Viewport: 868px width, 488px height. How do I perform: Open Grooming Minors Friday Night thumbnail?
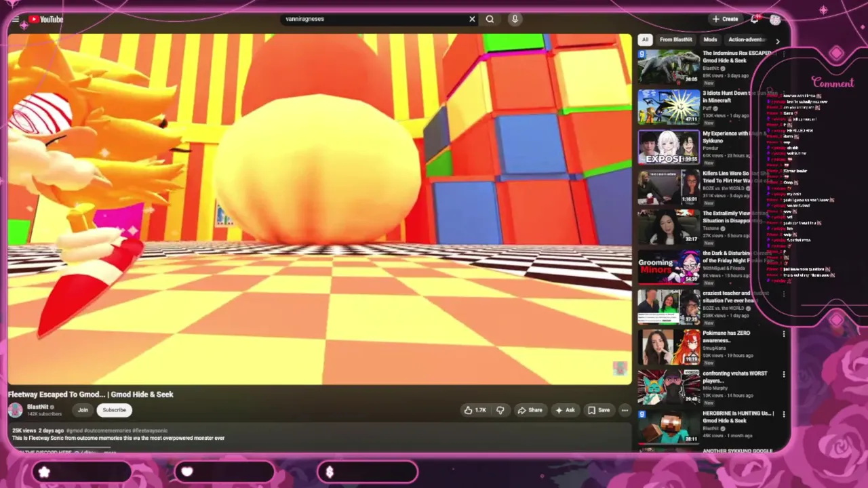point(669,266)
